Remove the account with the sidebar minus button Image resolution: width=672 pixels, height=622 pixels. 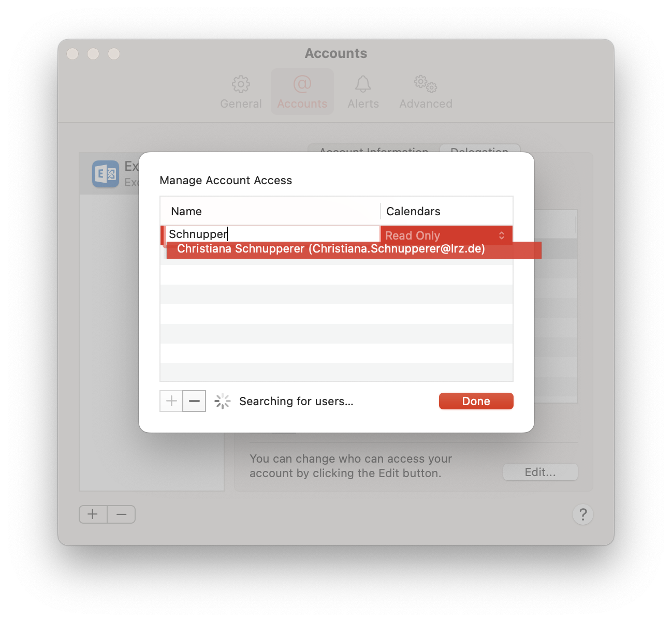coord(122,514)
